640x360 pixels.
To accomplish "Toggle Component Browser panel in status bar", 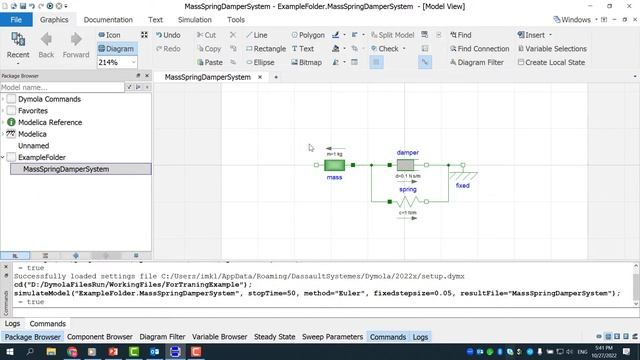I will tap(100, 337).
